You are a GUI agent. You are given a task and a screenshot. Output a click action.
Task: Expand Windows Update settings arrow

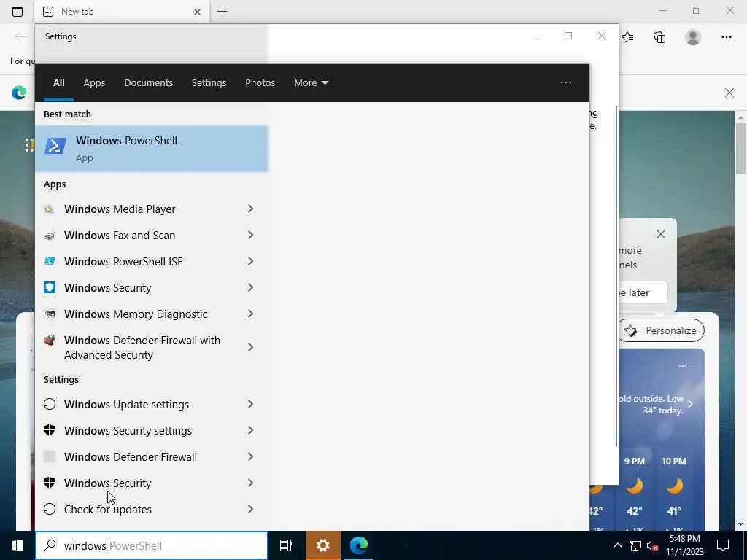tap(251, 404)
